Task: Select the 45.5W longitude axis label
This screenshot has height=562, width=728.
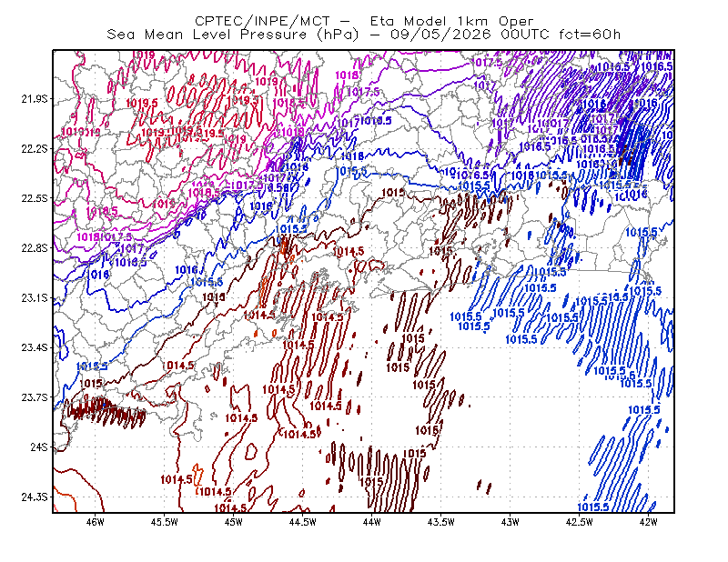Action: [165, 522]
